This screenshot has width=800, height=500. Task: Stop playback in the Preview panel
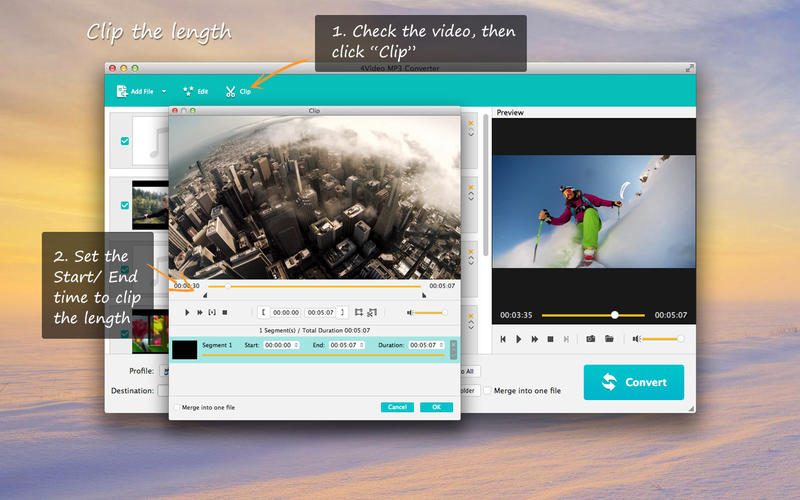tap(550, 339)
